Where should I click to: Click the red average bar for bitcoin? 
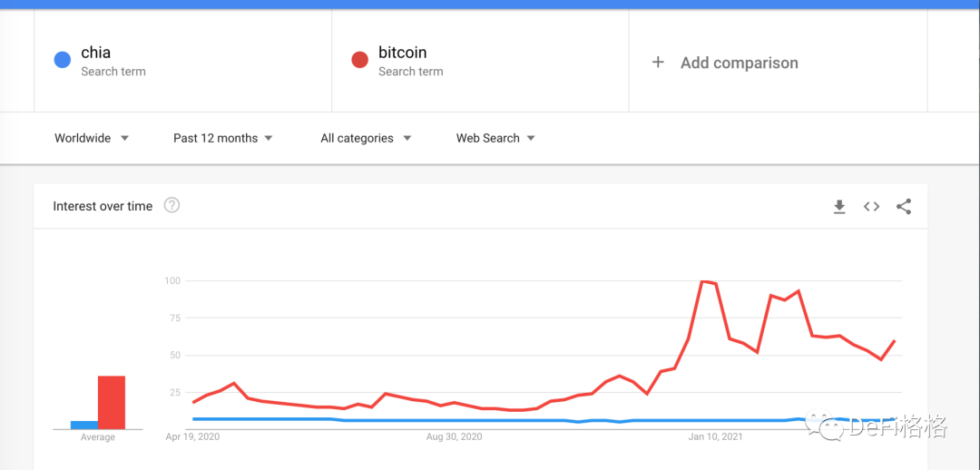[111, 402]
